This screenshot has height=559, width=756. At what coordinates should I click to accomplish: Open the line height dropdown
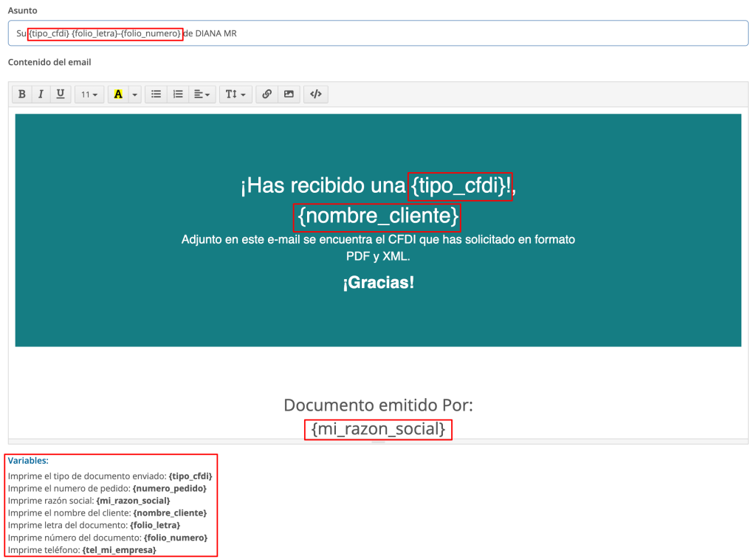[236, 95]
